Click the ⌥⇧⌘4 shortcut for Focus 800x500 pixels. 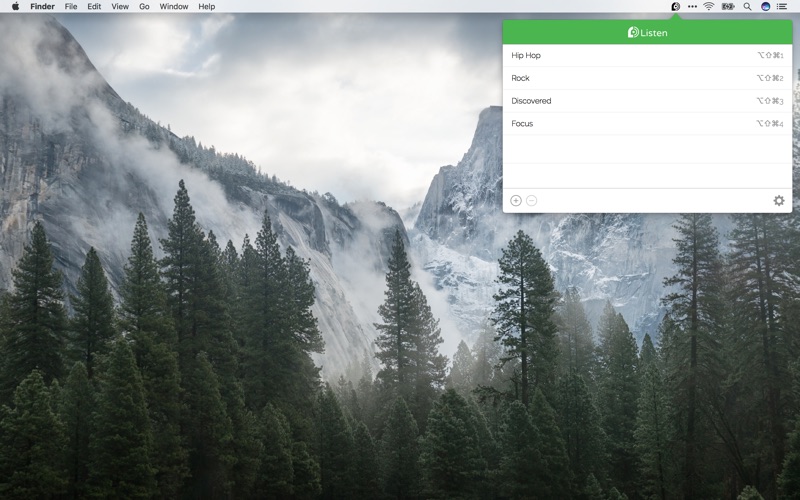[770, 123]
